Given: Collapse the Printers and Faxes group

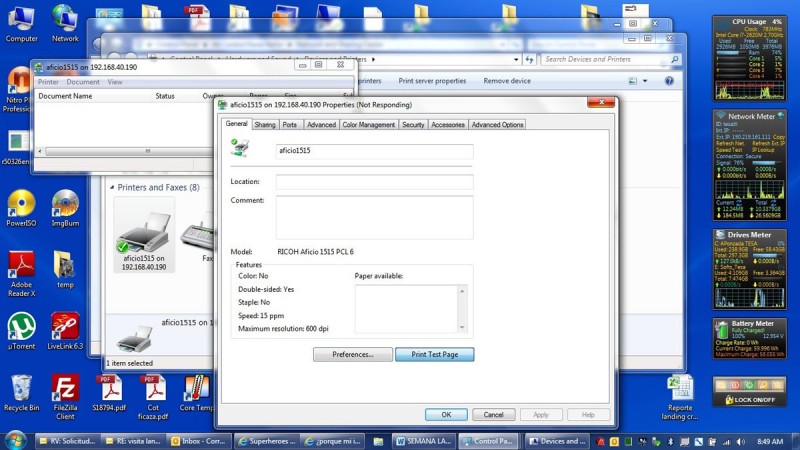Looking at the screenshot, I should click(x=112, y=187).
